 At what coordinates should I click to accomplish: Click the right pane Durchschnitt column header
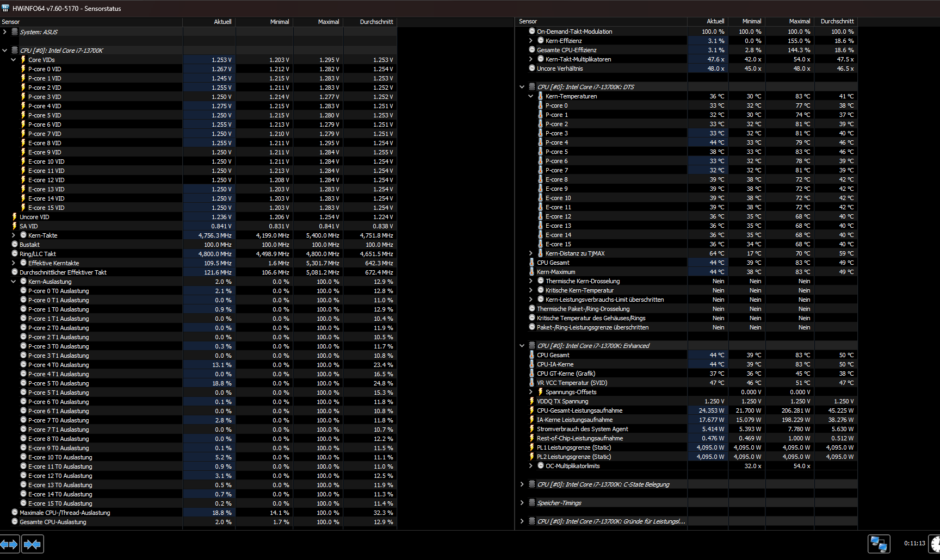click(x=836, y=21)
